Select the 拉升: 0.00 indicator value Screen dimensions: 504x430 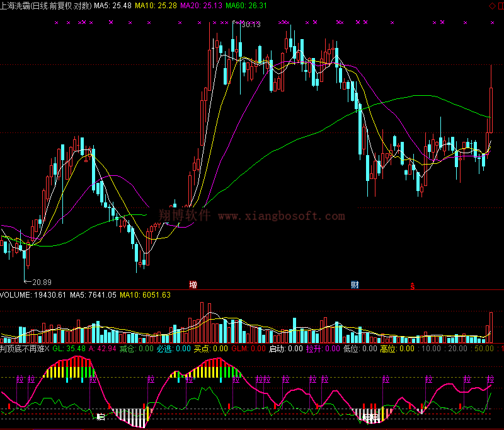(x=323, y=349)
